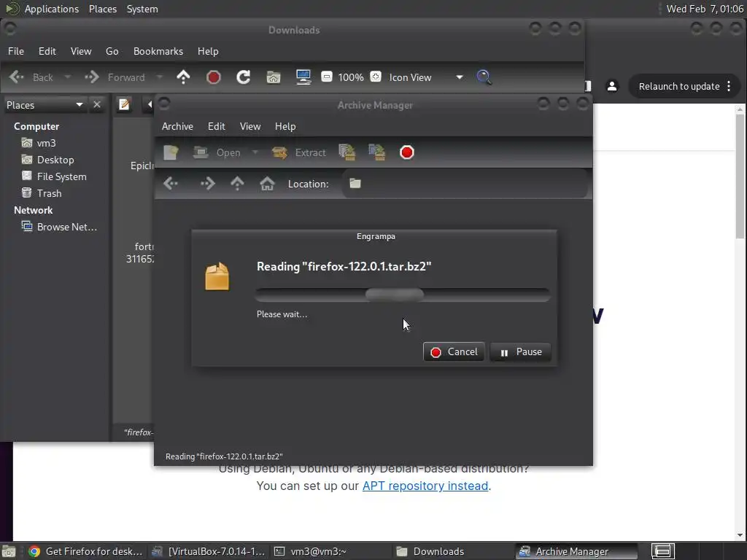Open Applications menu in top panel
747x560 pixels.
[52, 9]
